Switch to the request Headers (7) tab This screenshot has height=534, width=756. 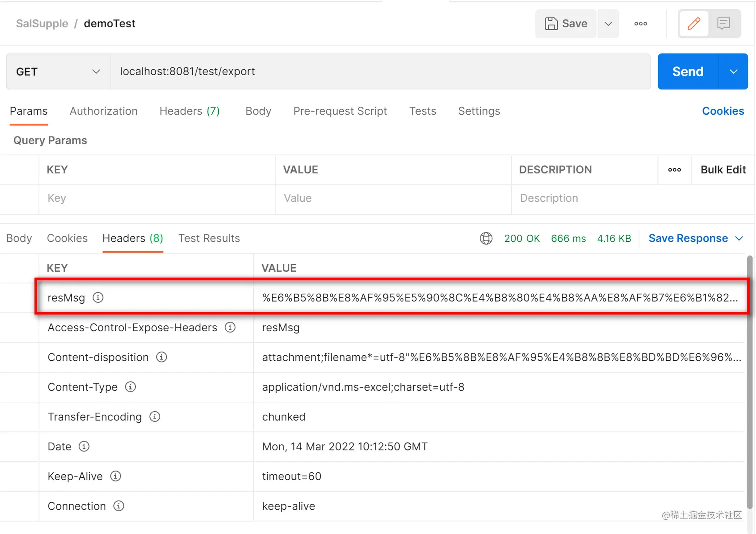point(190,111)
